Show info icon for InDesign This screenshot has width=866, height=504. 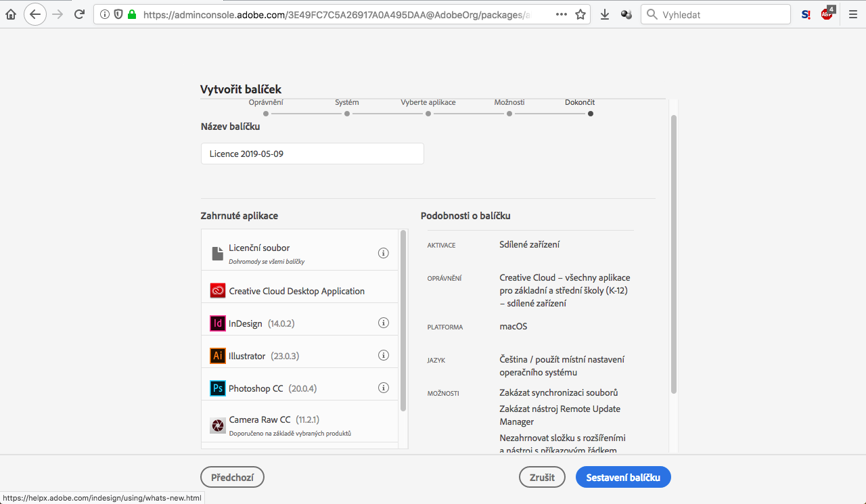tap(383, 323)
